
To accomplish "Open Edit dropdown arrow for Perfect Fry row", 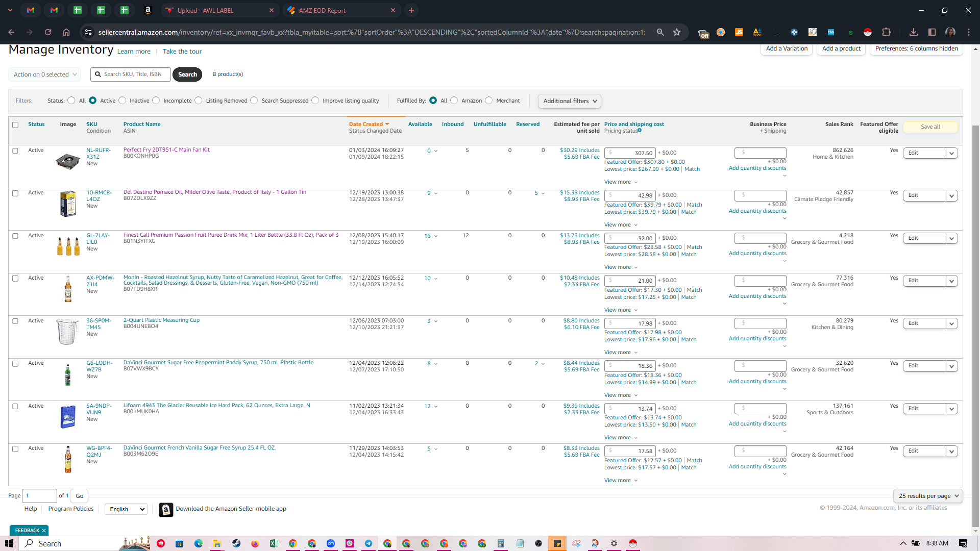I will (951, 153).
